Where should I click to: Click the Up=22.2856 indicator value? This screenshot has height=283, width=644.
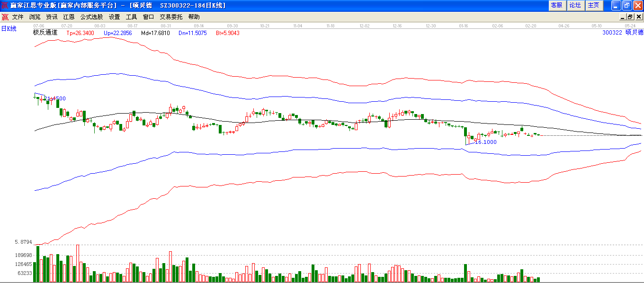click(117, 33)
